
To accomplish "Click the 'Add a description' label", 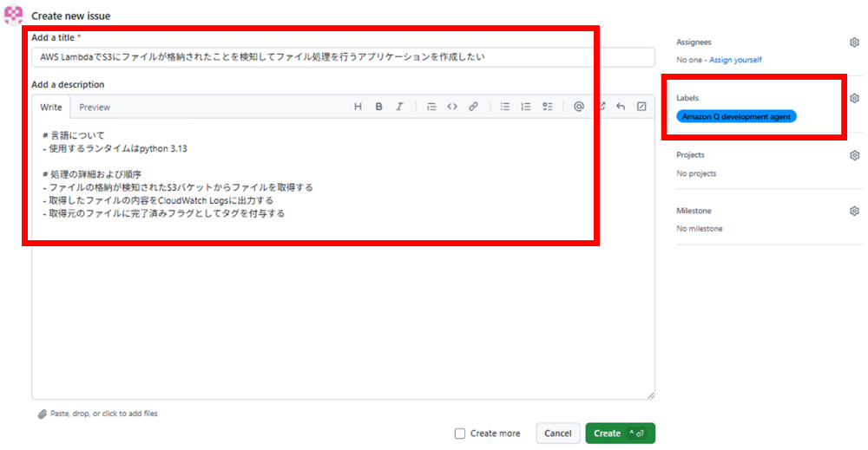I will [68, 85].
